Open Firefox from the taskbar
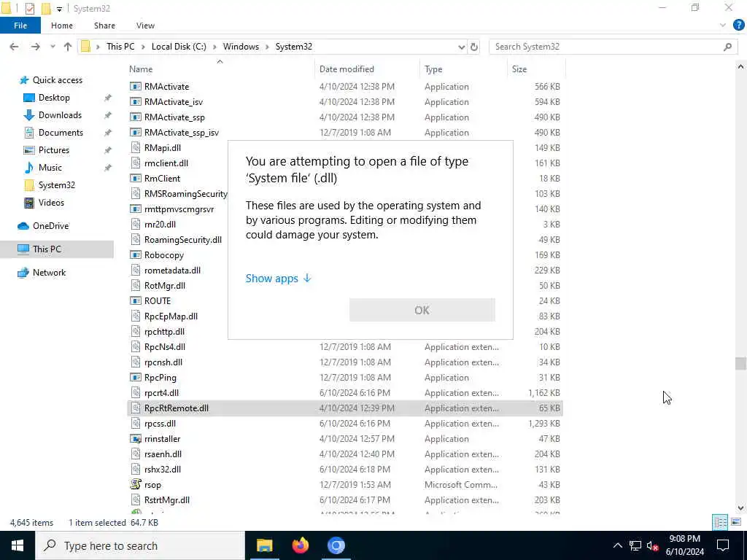The image size is (747, 560). [x=300, y=545]
